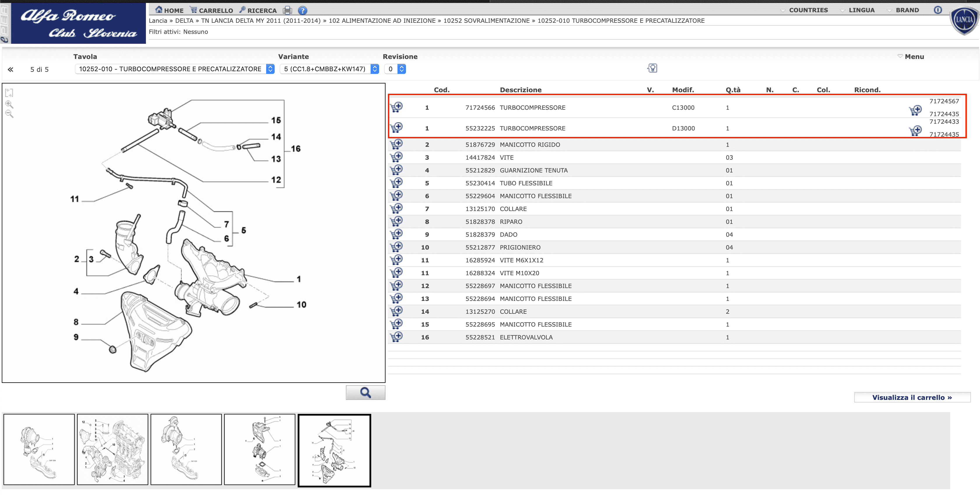980x495 pixels.
Task: Fit the diagram to full view
Action: pyautogui.click(x=9, y=93)
